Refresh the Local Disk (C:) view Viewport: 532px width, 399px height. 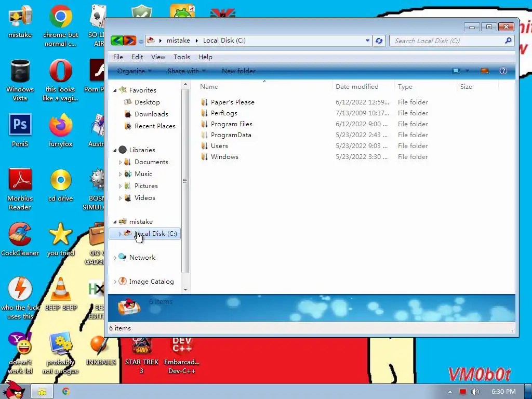379,41
